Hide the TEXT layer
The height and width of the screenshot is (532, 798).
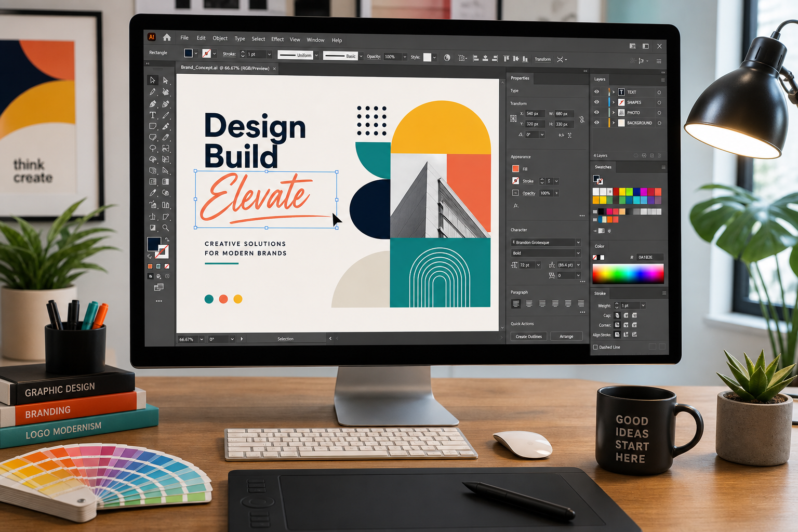(596, 92)
